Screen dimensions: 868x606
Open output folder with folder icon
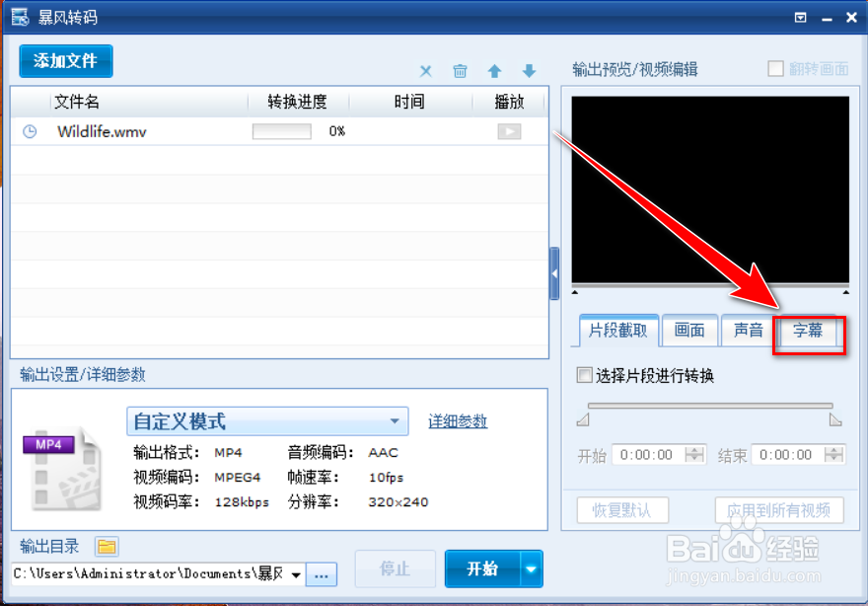click(x=107, y=547)
